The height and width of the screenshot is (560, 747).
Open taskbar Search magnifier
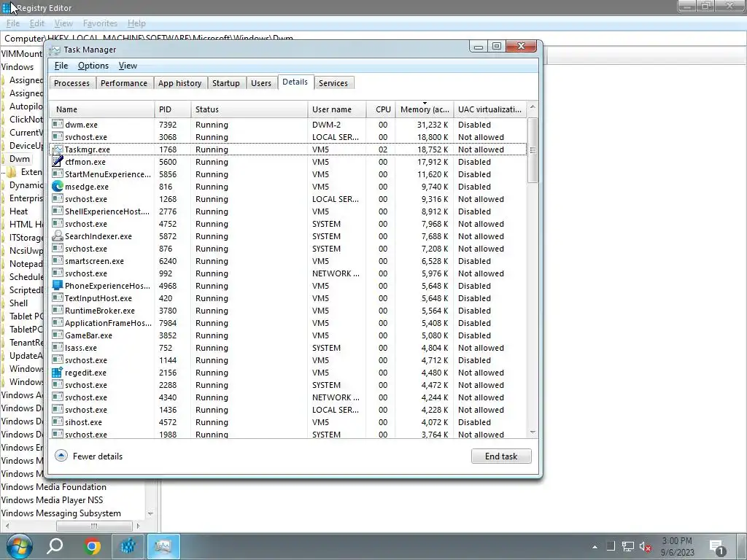[x=55, y=546]
